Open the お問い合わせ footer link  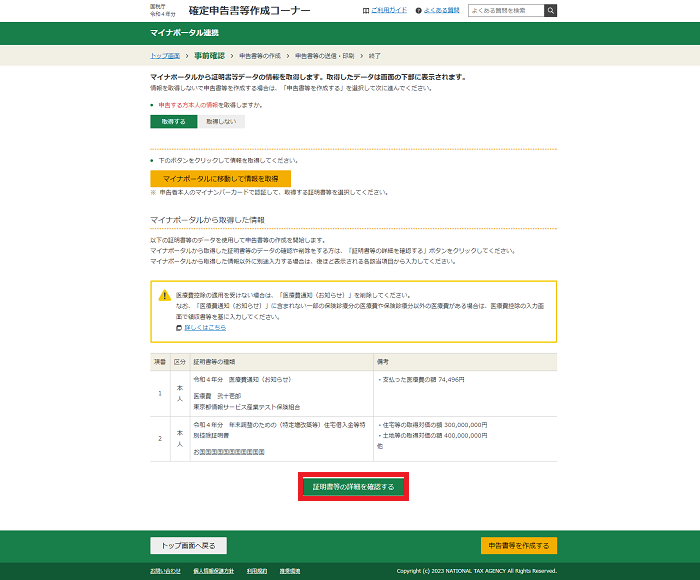166,571
